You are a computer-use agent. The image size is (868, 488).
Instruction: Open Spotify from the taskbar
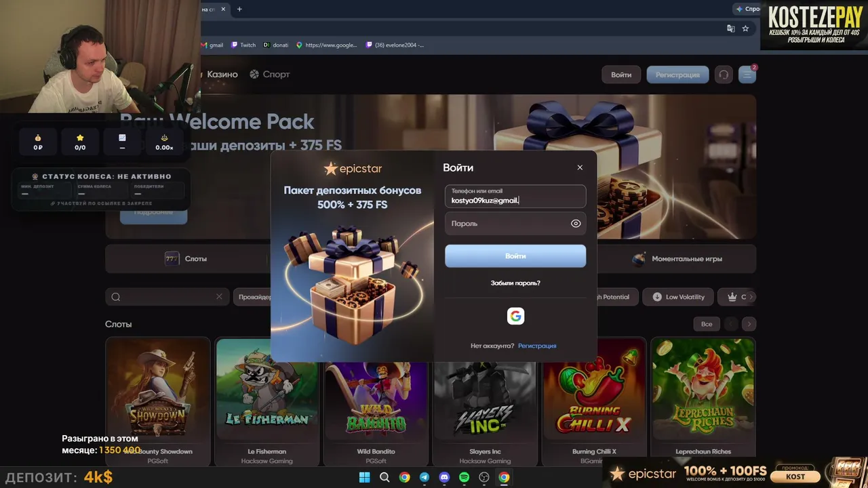click(465, 477)
